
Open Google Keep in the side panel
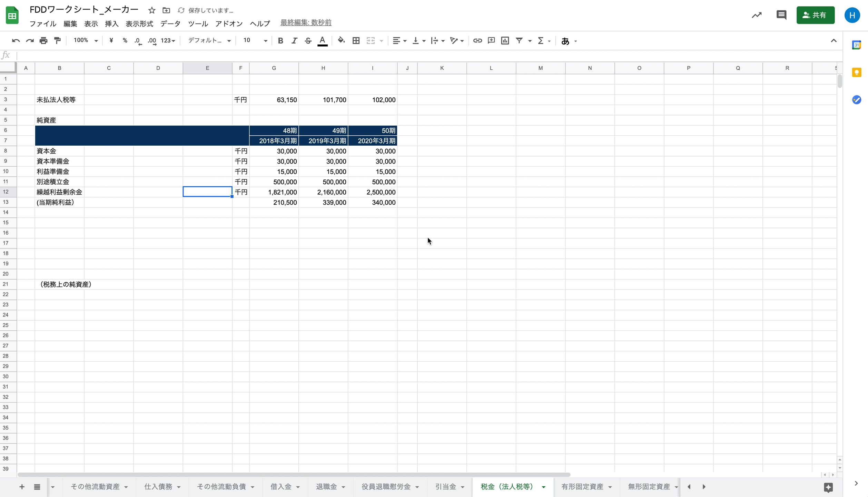[x=856, y=72]
